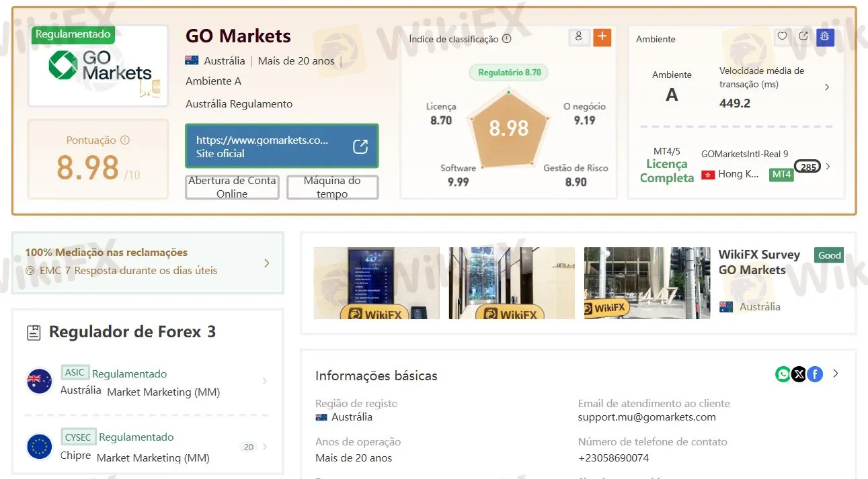Expand the CYSEC Chipre regulator row
The width and height of the screenshot is (868, 479).
tap(148, 447)
